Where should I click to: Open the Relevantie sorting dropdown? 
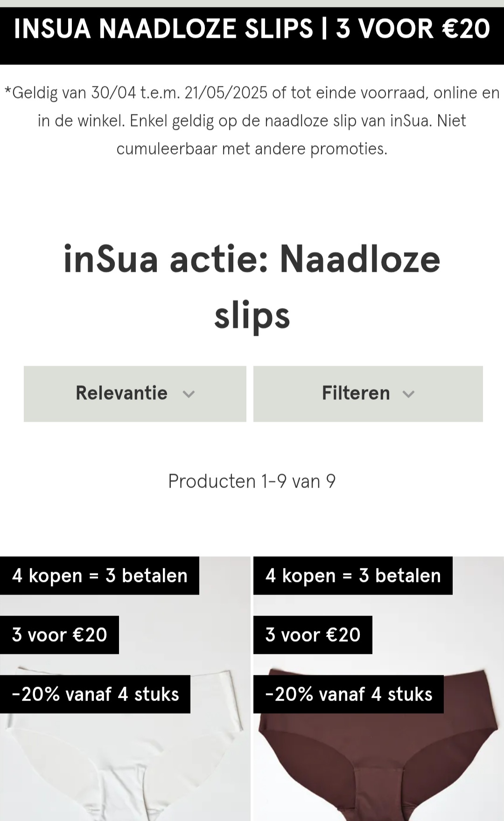[x=135, y=394]
